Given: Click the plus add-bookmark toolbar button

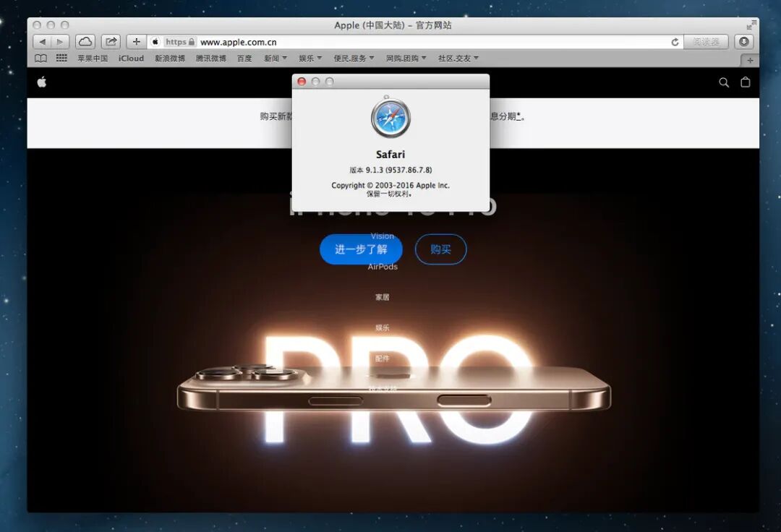Looking at the screenshot, I should [x=136, y=42].
